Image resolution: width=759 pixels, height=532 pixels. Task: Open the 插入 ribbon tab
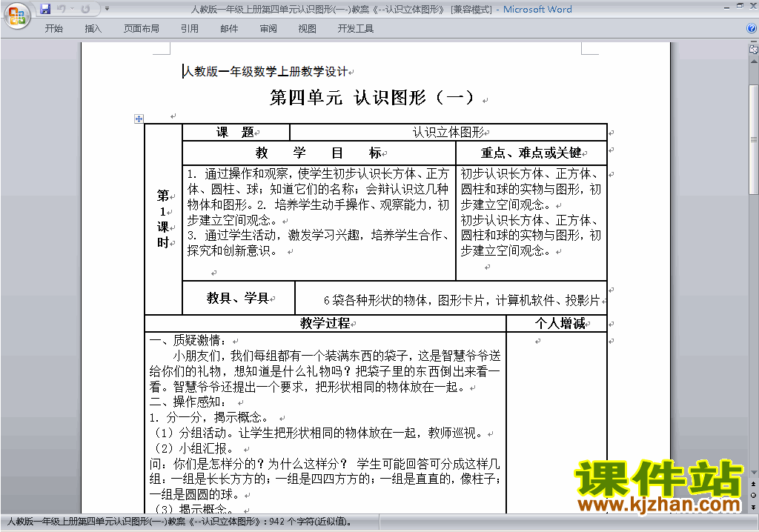(93, 29)
